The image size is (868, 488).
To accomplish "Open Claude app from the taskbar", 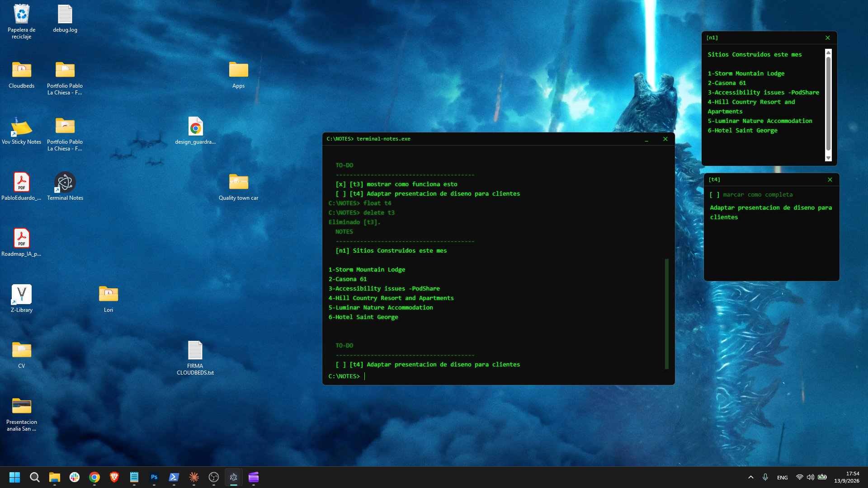I will coord(193,477).
